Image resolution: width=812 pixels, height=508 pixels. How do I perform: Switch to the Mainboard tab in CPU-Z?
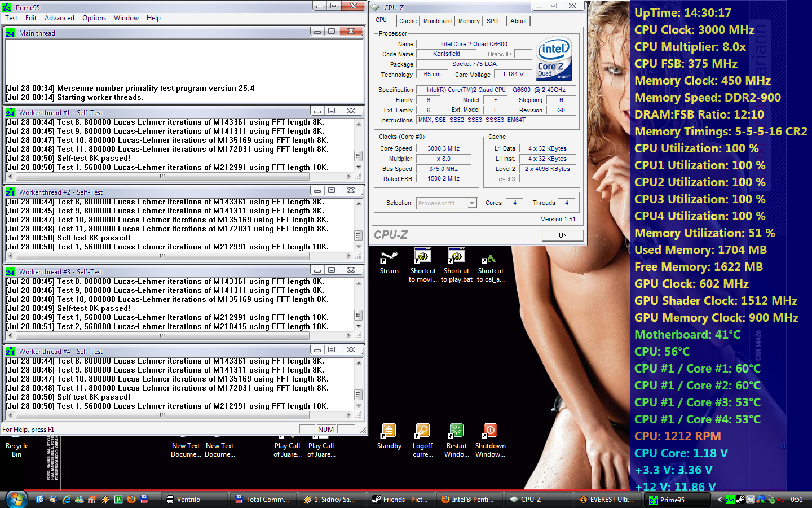click(437, 21)
